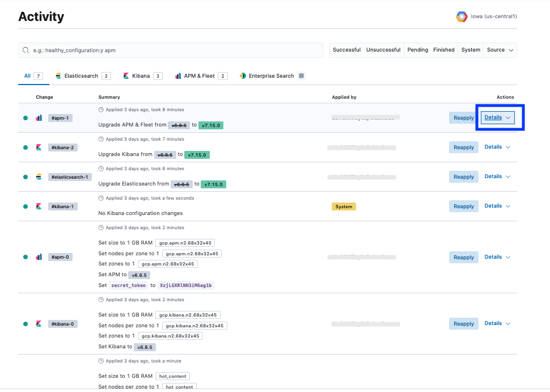
Task: Click the Elasticsearch icon beside #elasticsearch-1
Action: point(39,176)
